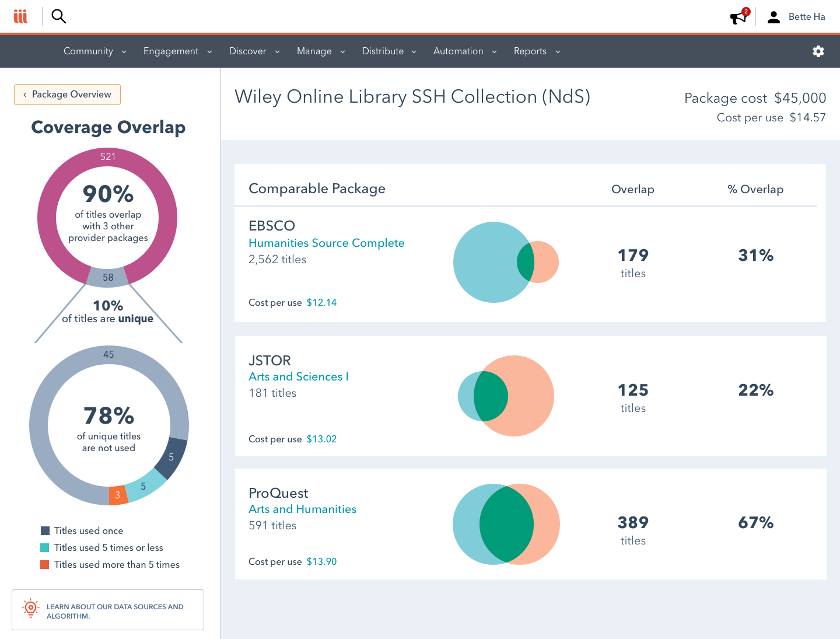Go back to Package Overview
840x639 pixels.
pos(67,95)
